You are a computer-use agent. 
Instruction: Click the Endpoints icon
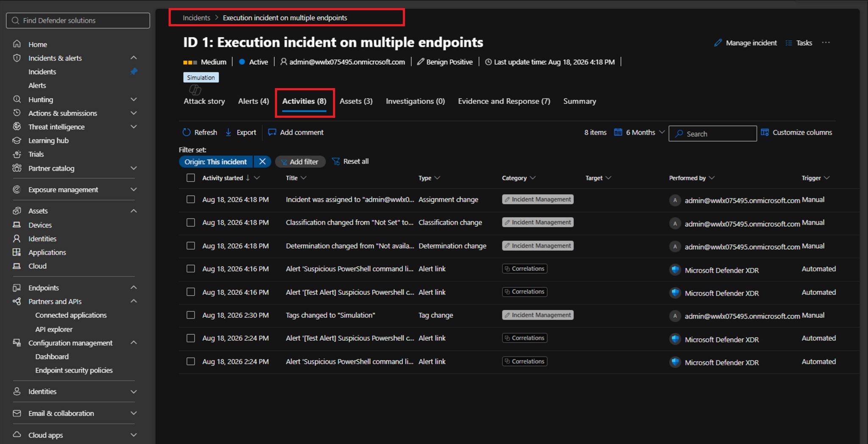[x=17, y=288]
